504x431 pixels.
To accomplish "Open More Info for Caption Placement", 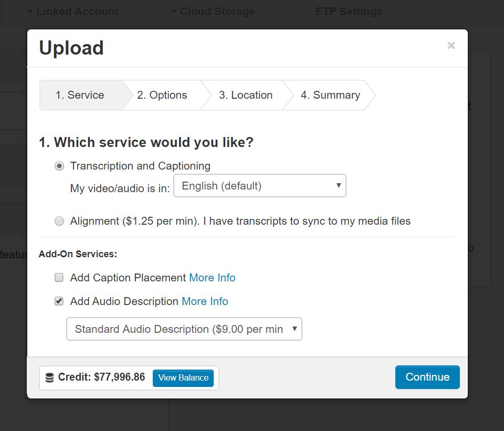I will coord(212,278).
